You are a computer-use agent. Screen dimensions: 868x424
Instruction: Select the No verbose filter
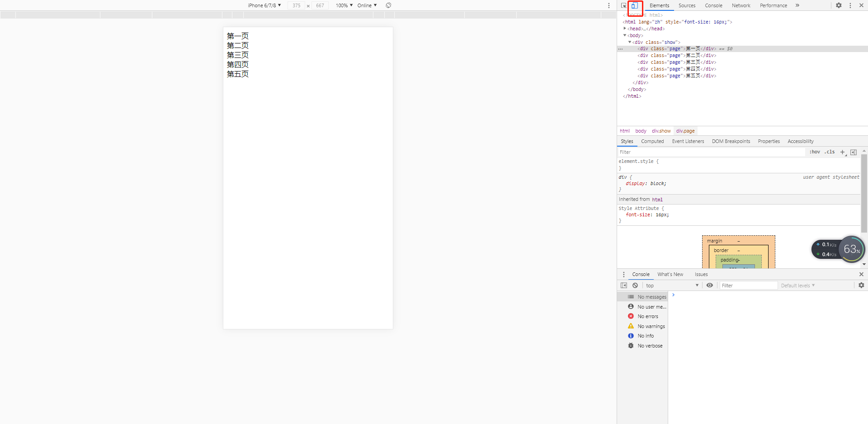642,346
